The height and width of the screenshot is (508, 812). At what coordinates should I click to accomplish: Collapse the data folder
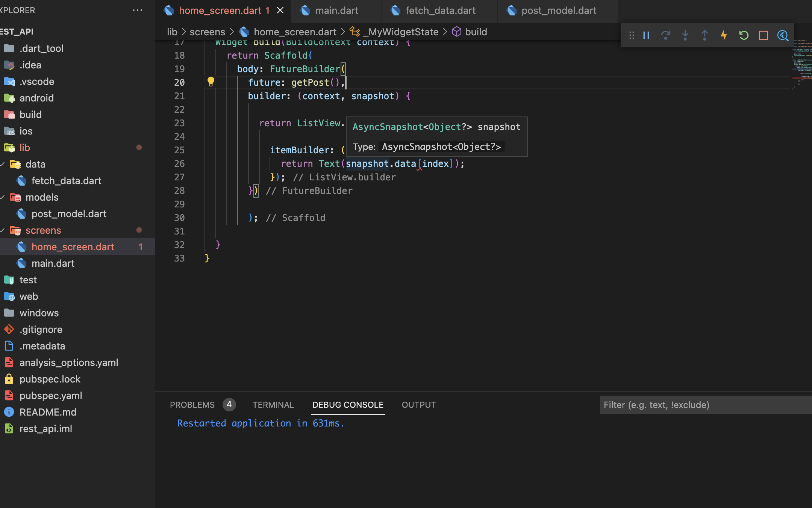tap(77, 164)
